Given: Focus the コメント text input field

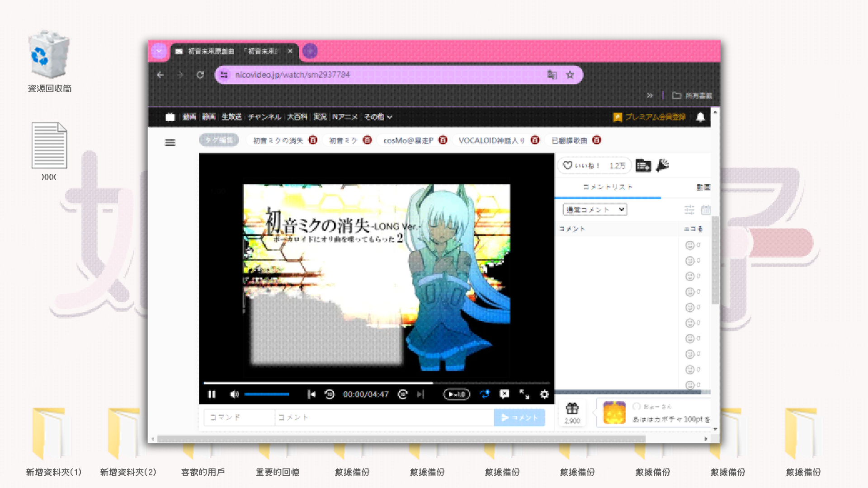Looking at the screenshot, I should 384,418.
